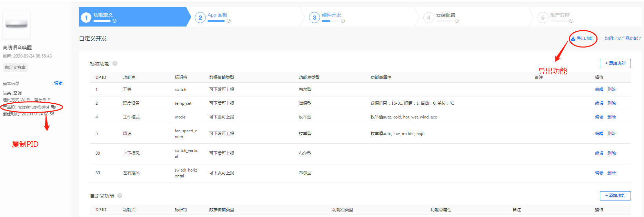Select 枚举值 auto, low, middle, high text
Screen dimensions: 644x217
398,134
